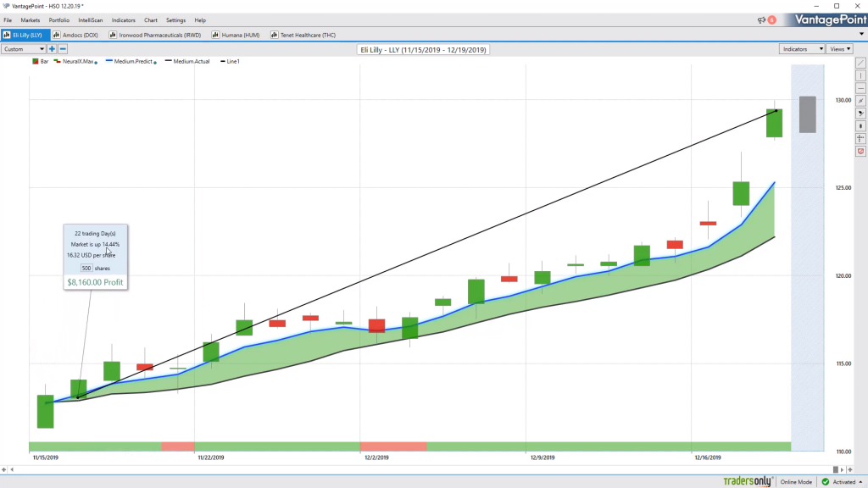The width and height of the screenshot is (868, 488).
Task: Switch to the Ironwood Pharmaceuticals (IRWD) tab
Action: [x=155, y=35]
